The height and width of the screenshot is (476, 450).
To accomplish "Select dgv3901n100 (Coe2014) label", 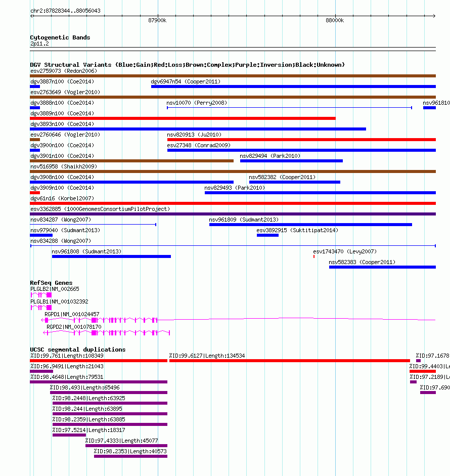I will [x=62, y=156].
